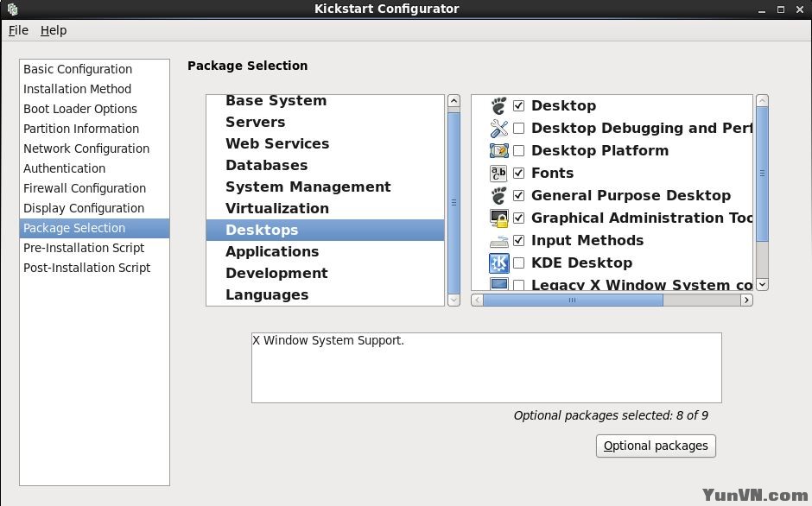
Task: Click the Optional packages button
Action: pyautogui.click(x=656, y=446)
